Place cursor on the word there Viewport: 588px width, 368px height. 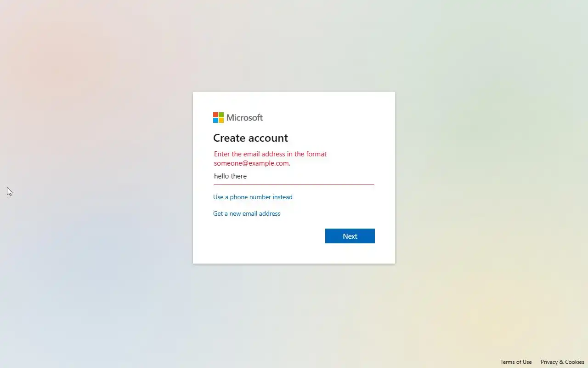pyautogui.click(x=239, y=176)
